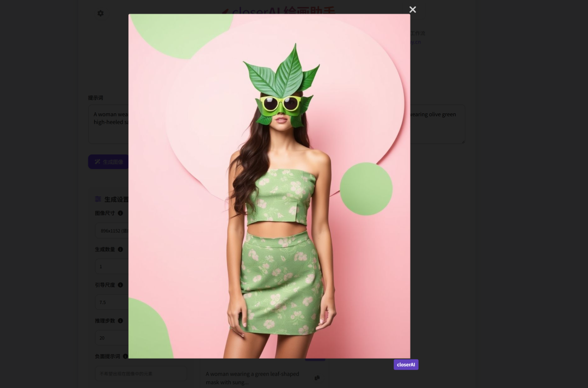Click the closerAI badge below the image

[x=406, y=365]
